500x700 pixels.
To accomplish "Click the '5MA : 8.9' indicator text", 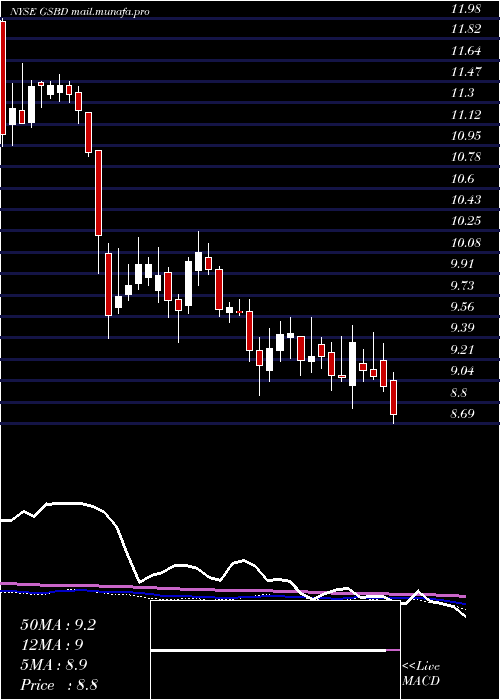I will (54, 665).
